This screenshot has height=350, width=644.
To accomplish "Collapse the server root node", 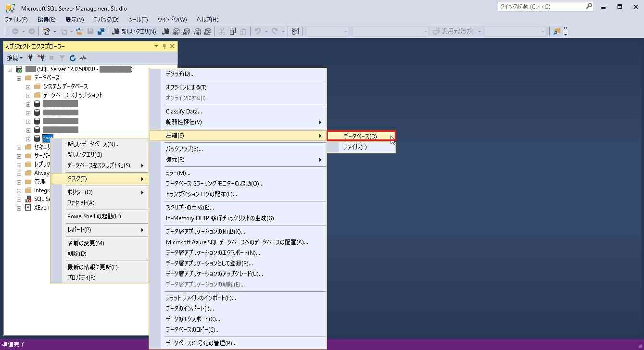I will click(10, 69).
